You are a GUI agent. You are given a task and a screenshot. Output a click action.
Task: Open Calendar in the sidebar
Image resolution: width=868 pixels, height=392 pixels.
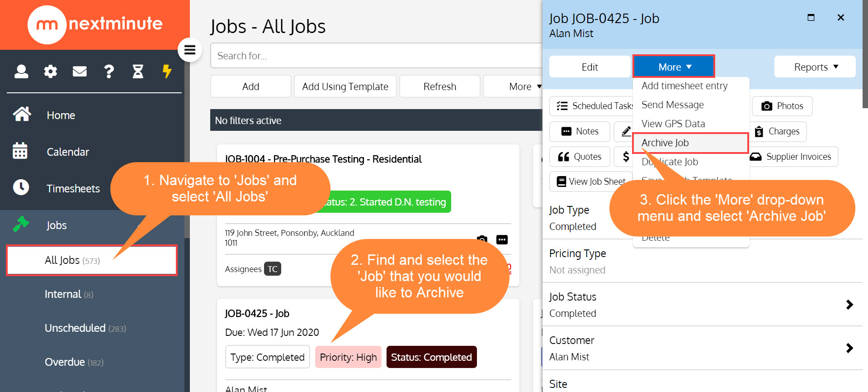[68, 152]
